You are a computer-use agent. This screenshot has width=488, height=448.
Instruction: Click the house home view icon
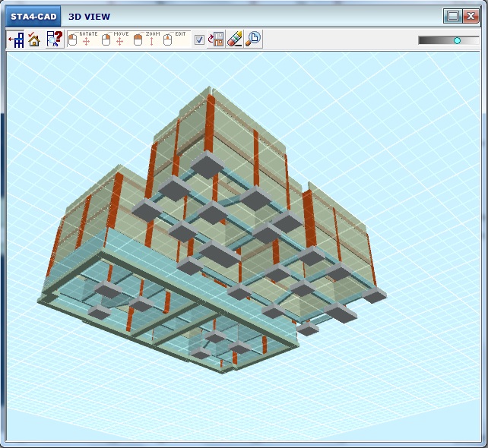pos(34,39)
